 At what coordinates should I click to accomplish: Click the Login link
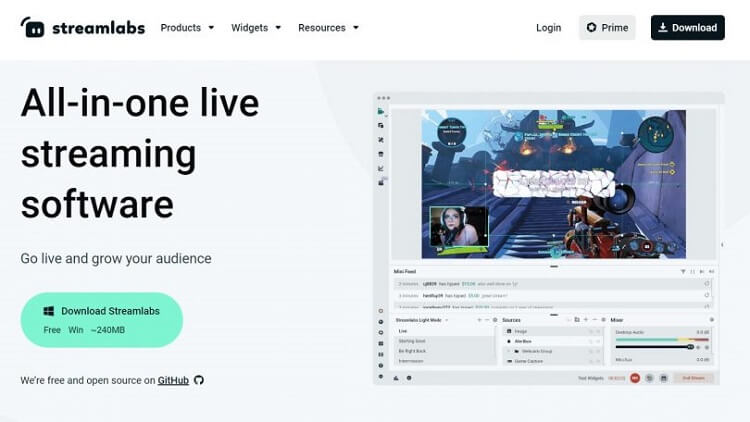click(548, 28)
